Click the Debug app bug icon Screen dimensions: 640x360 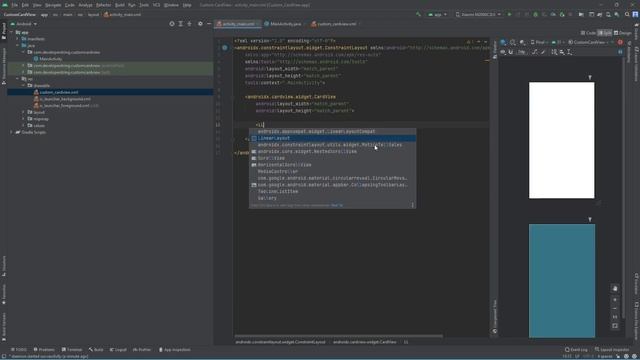coord(536,15)
